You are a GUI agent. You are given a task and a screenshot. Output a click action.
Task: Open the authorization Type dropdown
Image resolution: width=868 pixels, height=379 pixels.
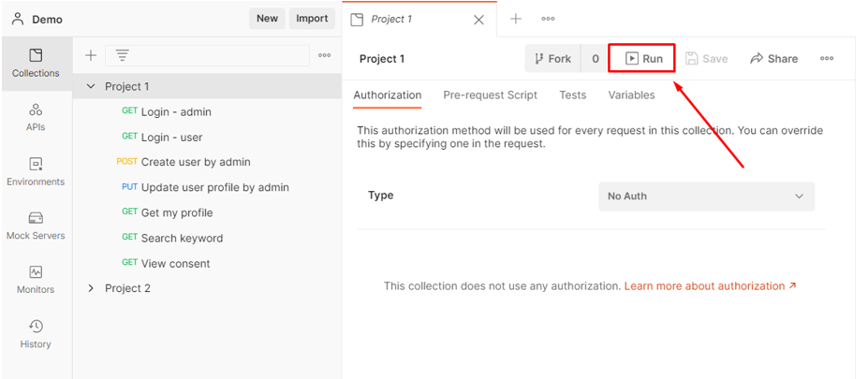click(706, 197)
